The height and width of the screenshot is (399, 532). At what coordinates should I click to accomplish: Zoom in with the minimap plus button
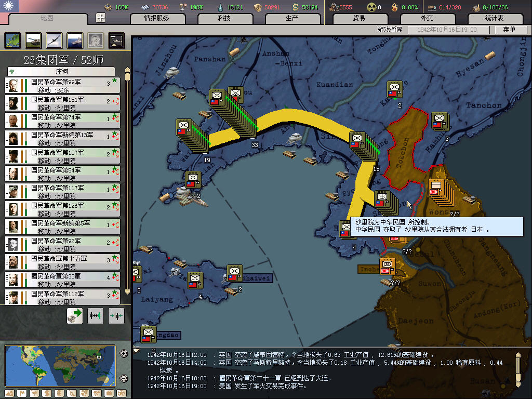[x=124, y=353]
